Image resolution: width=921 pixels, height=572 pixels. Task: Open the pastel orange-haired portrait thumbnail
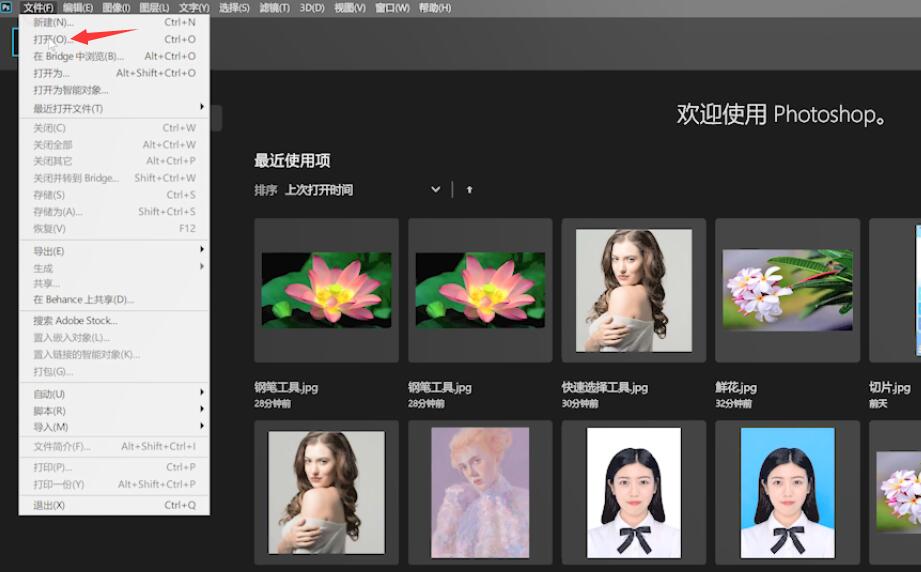click(x=480, y=492)
